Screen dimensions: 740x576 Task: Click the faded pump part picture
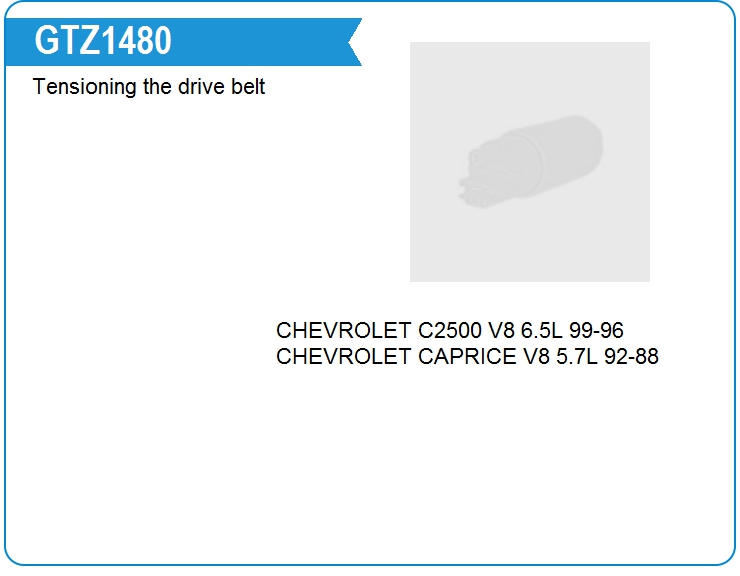click(x=530, y=161)
